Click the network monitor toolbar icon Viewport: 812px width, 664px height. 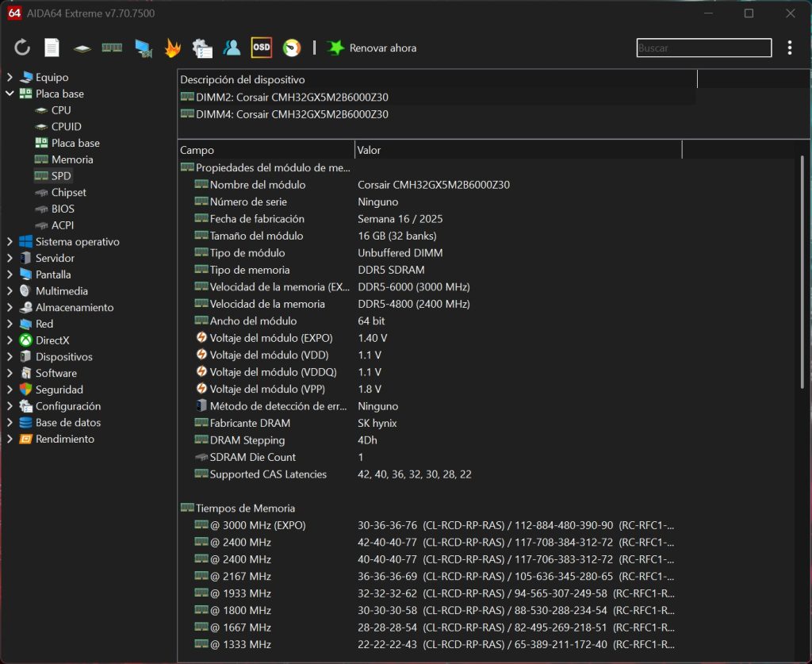pyautogui.click(x=144, y=48)
